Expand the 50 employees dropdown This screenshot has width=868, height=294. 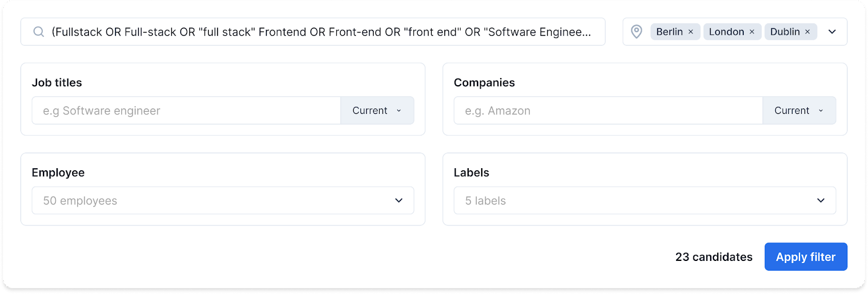pos(222,201)
